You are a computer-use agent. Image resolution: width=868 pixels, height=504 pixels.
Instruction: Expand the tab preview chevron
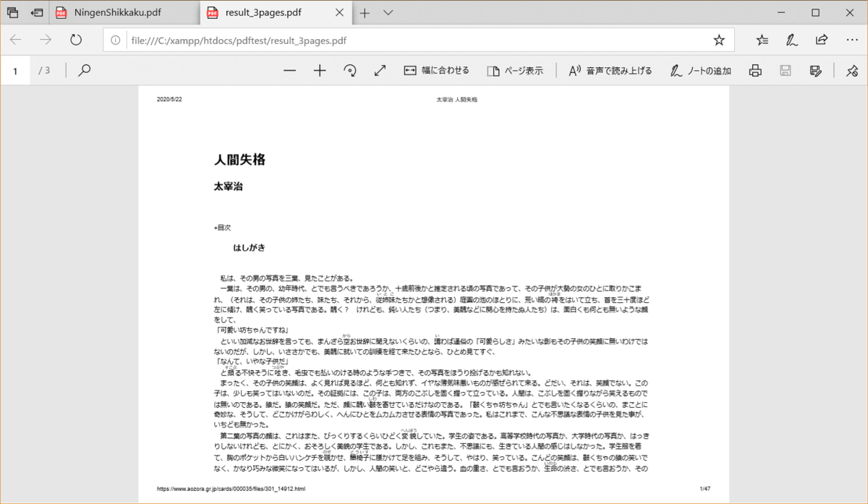coord(388,13)
